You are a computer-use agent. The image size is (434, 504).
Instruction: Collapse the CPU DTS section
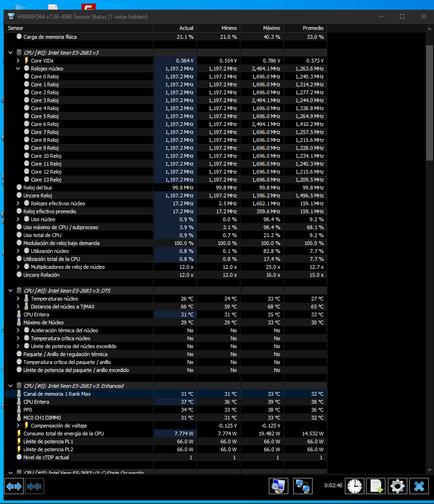[11, 291]
